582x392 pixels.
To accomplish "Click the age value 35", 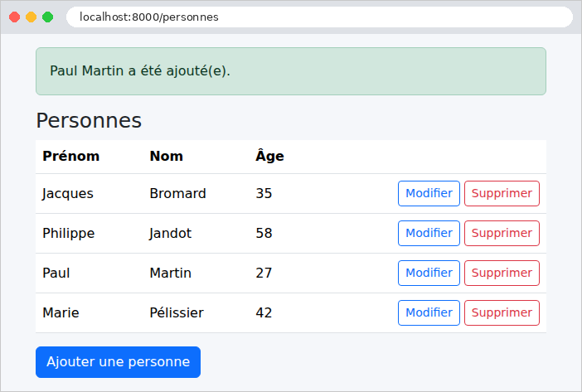I will pyautogui.click(x=264, y=194).
